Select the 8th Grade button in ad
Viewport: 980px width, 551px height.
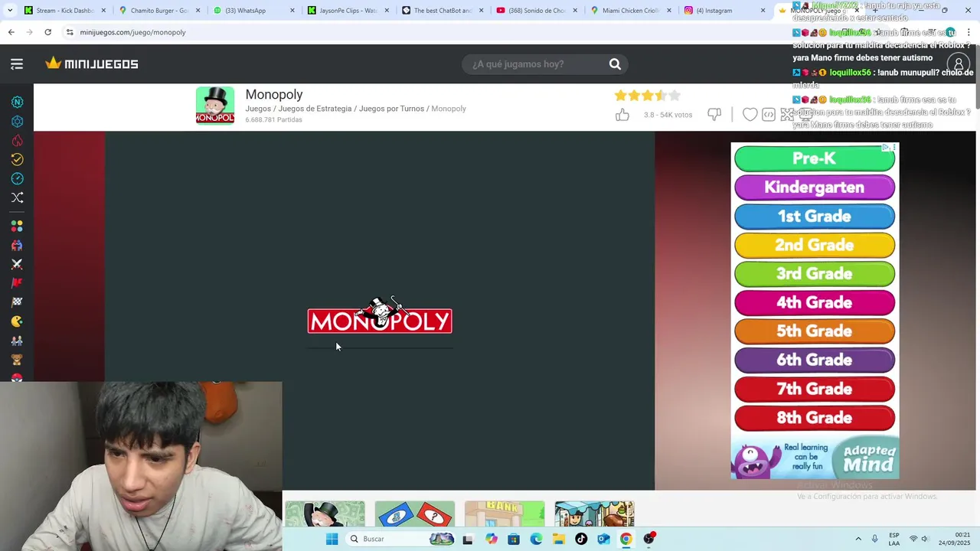[x=815, y=418]
